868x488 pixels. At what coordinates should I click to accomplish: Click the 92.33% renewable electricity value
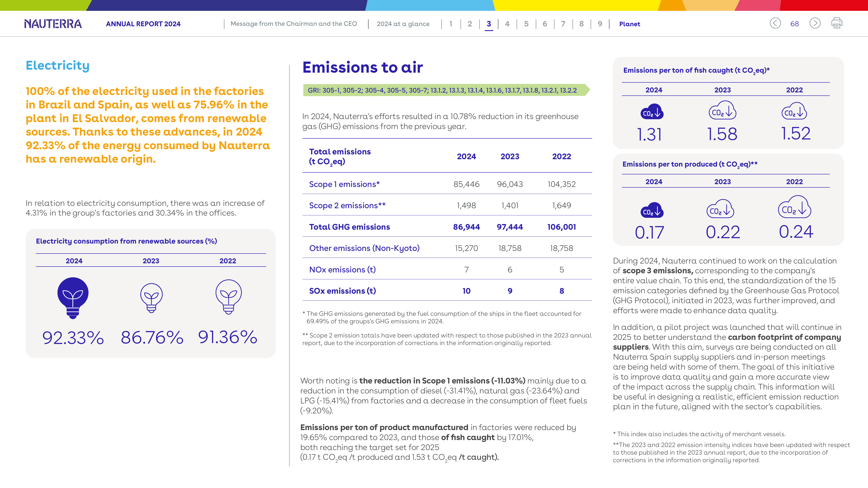(73, 337)
